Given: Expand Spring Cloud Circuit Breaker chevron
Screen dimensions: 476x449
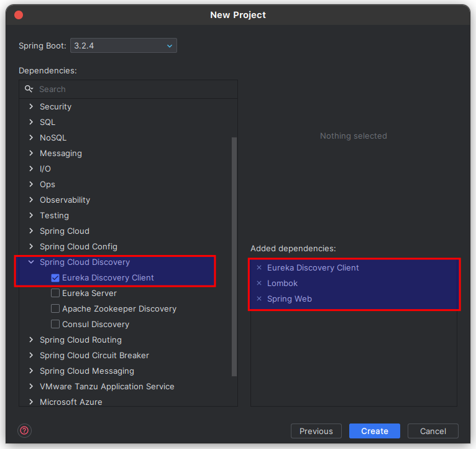Looking at the screenshot, I should click(31, 355).
